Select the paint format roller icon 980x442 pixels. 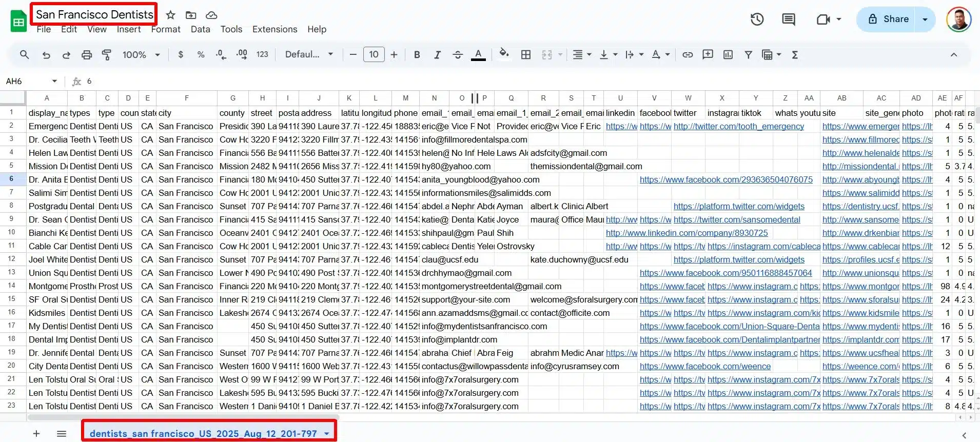click(107, 55)
